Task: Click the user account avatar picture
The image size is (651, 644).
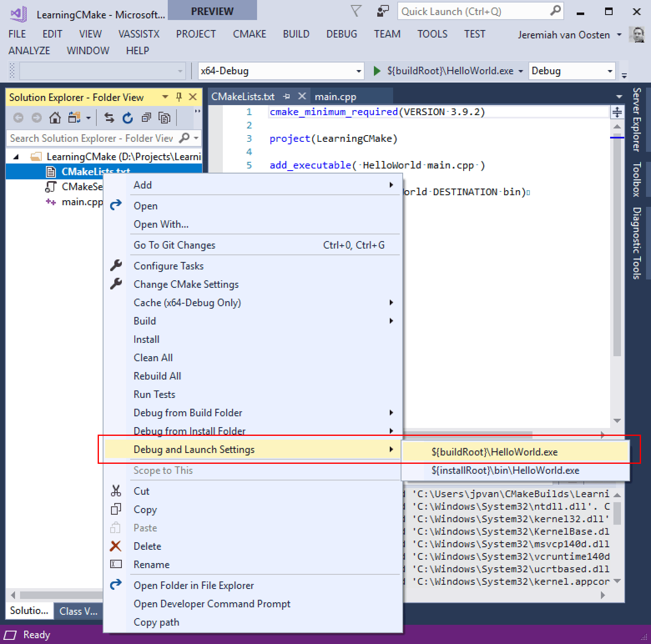Action: 636,35
